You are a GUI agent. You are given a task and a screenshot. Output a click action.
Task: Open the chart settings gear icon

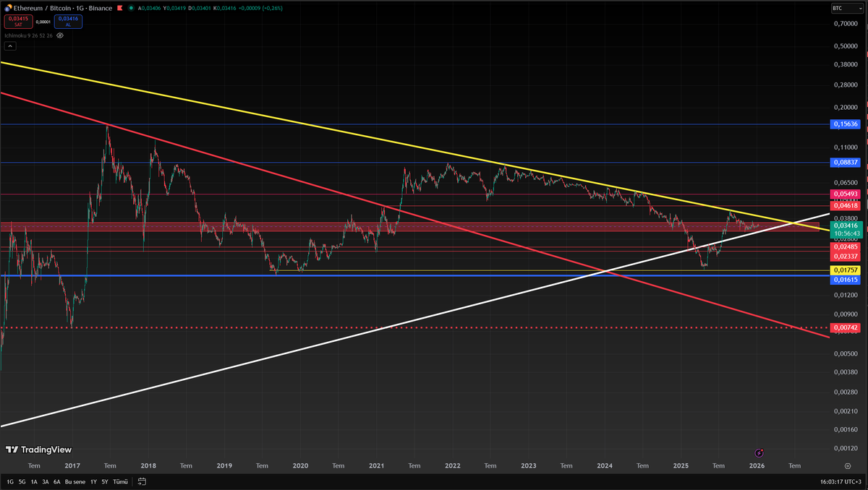847,466
